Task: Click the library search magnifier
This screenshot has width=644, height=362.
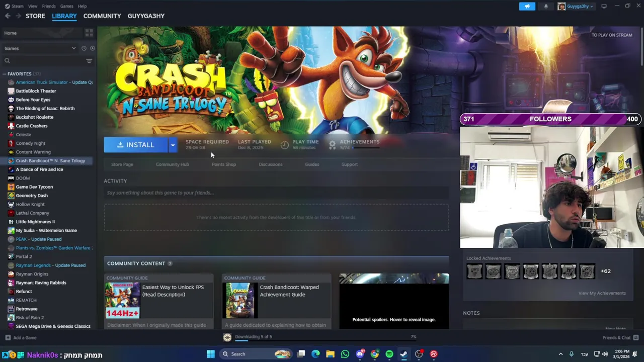Action: pyautogui.click(x=7, y=61)
